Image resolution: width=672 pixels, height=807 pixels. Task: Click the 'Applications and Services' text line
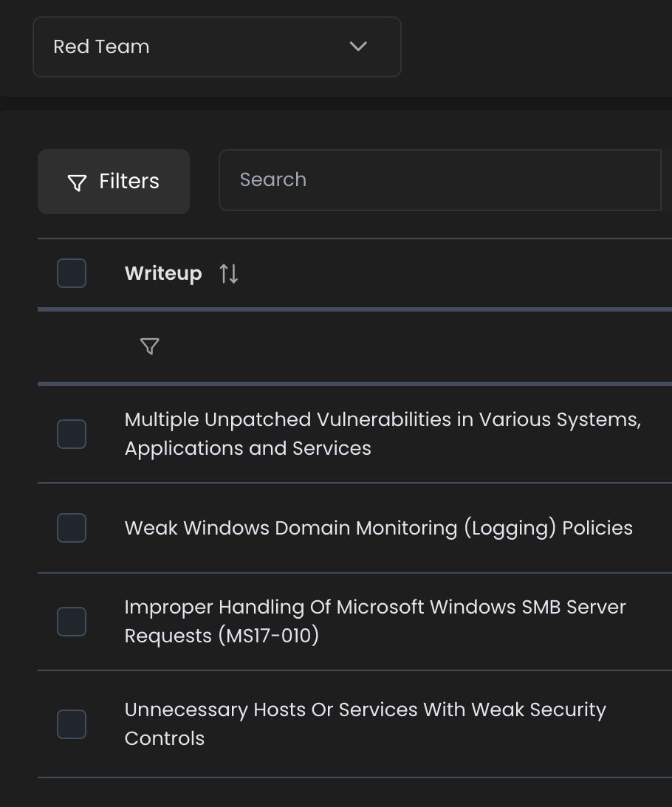coord(247,448)
